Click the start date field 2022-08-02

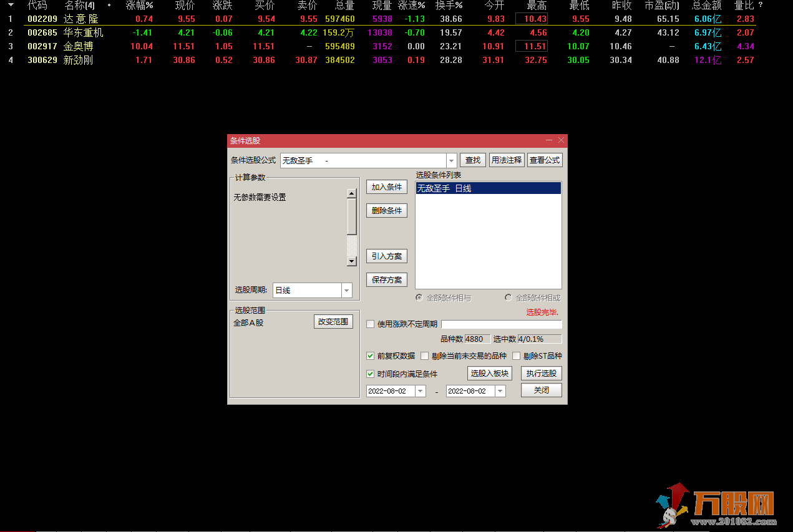click(391, 391)
